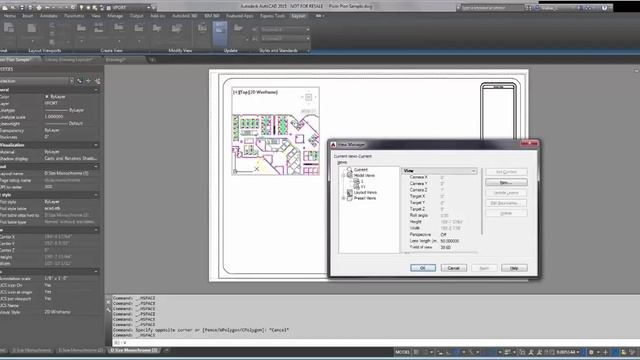This screenshot has height=360, width=640.
Task: Collapse the 3D Visualization section in Properties
Action: (x=96, y=145)
